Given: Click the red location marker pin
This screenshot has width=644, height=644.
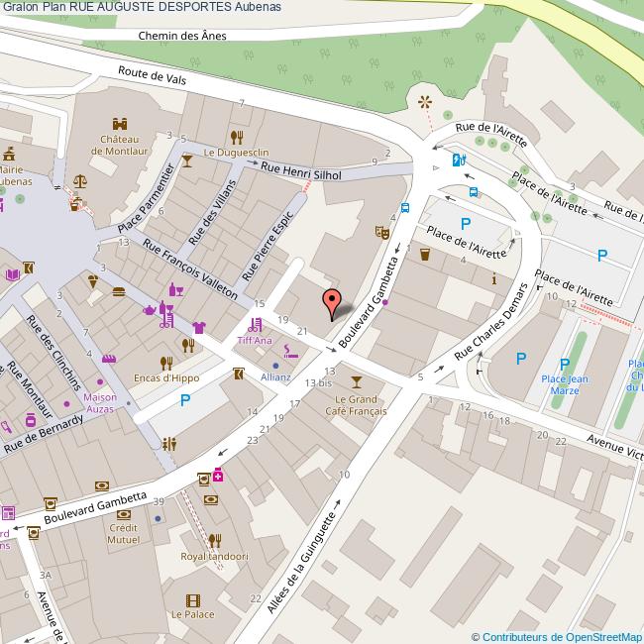Looking at the screenshot, I should tap(334, 302).
